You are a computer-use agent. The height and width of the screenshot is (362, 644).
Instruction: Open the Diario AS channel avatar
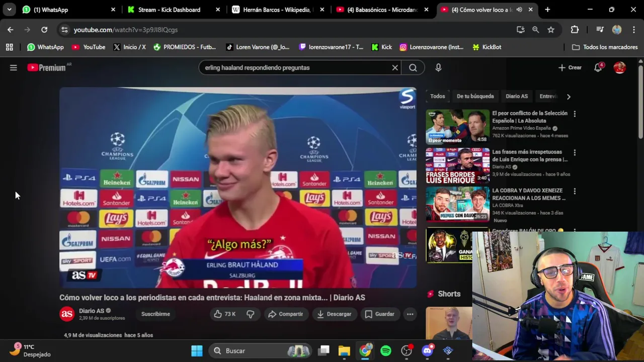click(67, 314)
